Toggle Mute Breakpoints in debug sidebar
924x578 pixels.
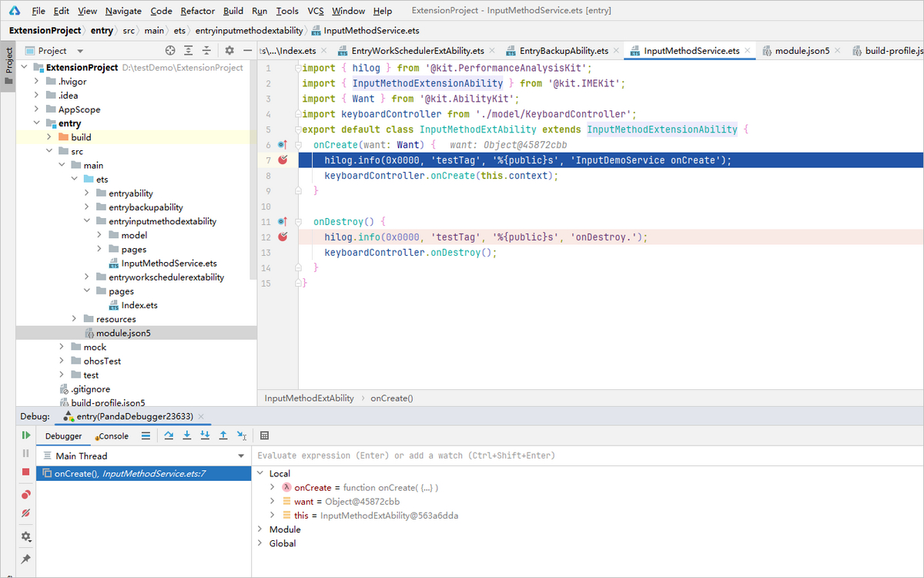click(25, 513)
